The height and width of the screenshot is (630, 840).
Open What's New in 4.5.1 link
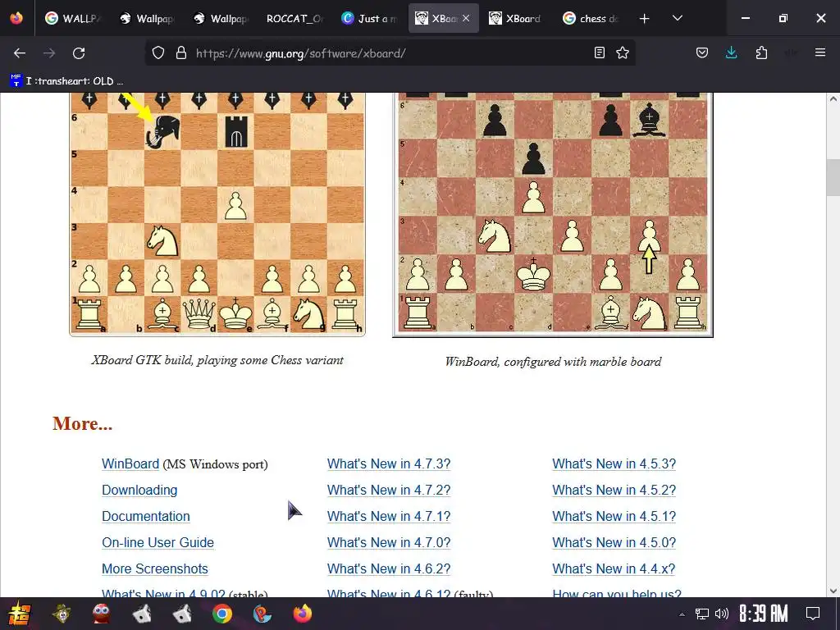point(614,517)
